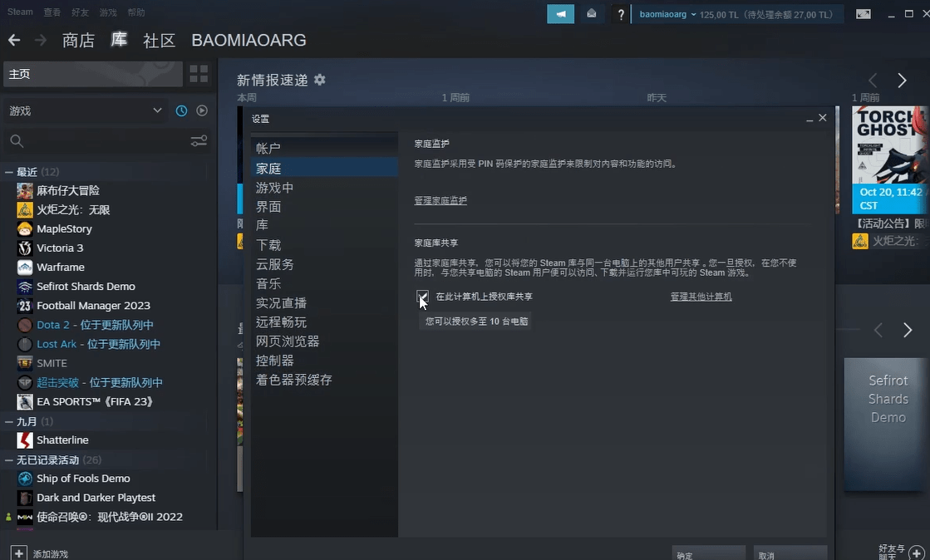
Task: Open the 查看 menu
Action: point(52,12)
